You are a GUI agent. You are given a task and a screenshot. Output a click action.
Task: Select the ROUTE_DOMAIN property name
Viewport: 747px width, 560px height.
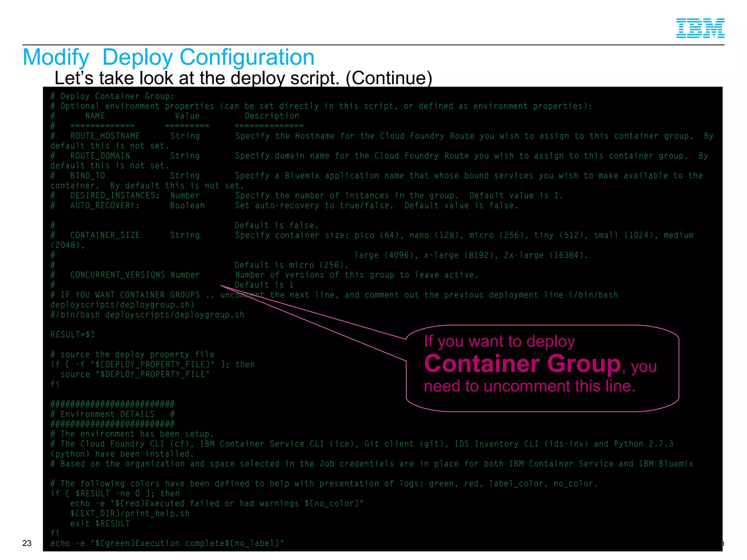pyautogui.click(x=100, y=156)
